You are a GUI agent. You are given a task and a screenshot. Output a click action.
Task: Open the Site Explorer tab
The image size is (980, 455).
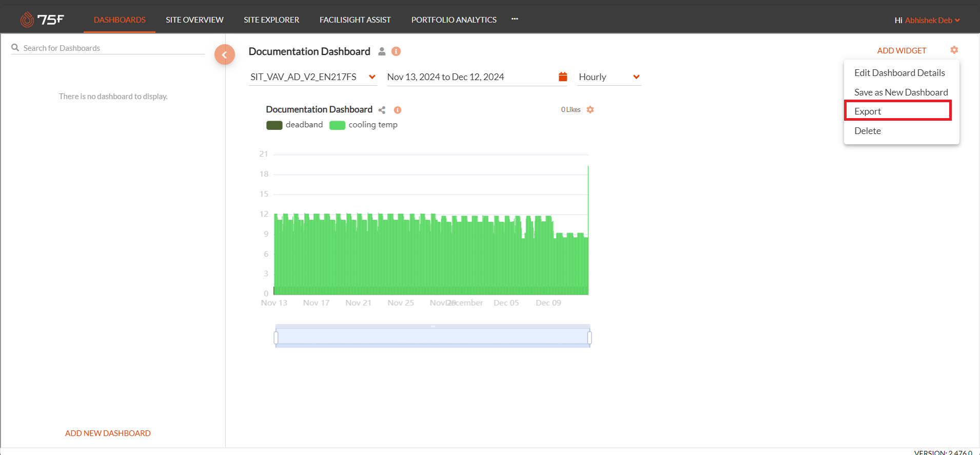click(271, 20)
